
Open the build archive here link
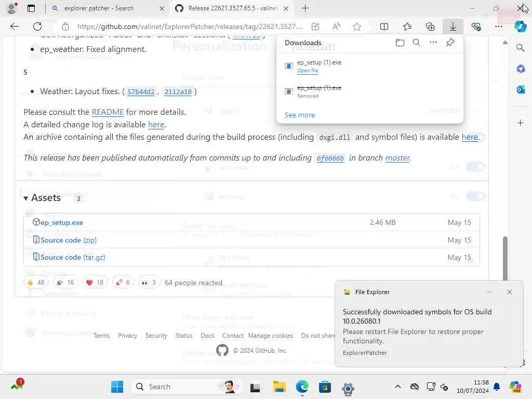470,137
